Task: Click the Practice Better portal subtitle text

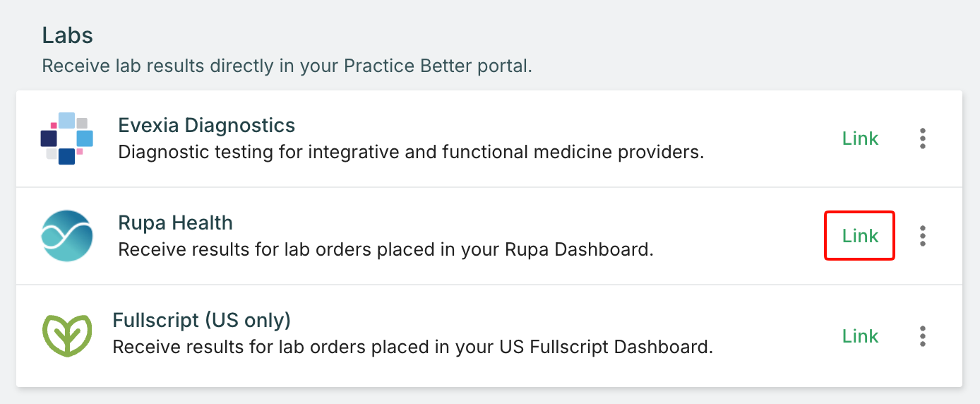Action: pos(287,66)
